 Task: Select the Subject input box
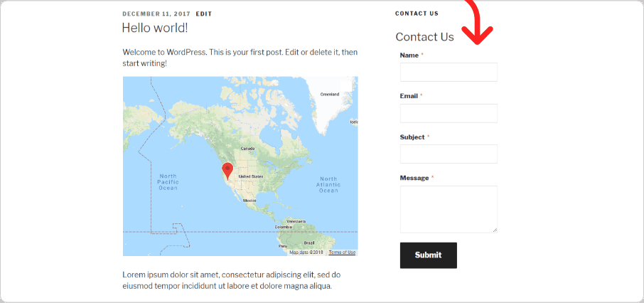click(x=449, y=154)
